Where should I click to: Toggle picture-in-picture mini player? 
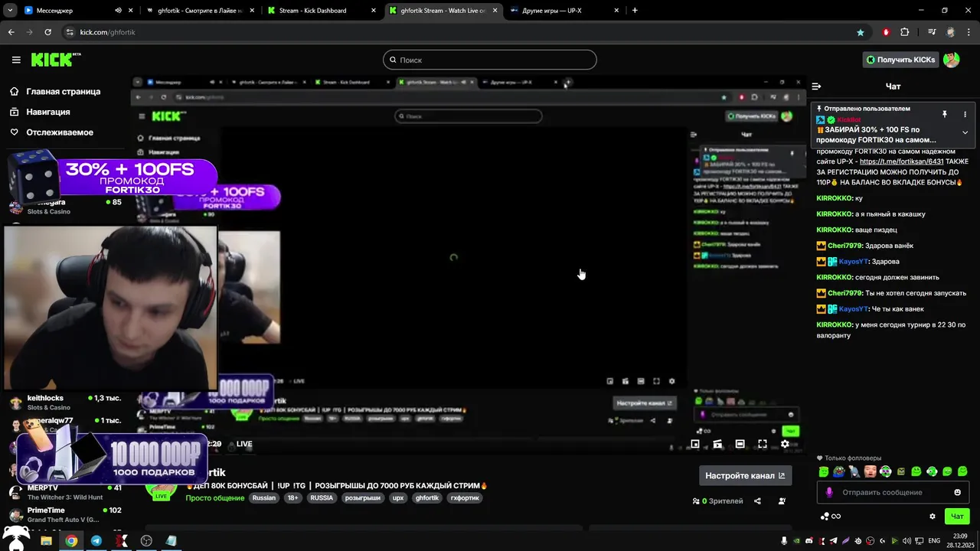[x=695, y=444]
